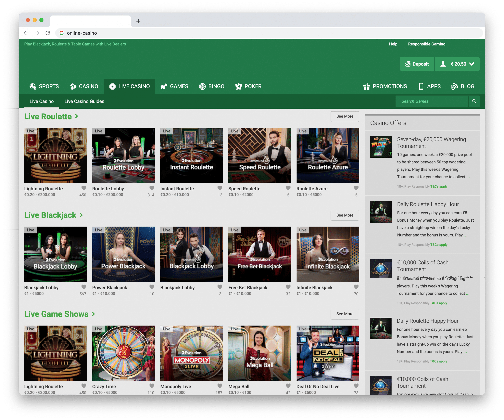Expand Live Roulette section chevron
Viewport: 504px width, 420px height.
[77, 116]
